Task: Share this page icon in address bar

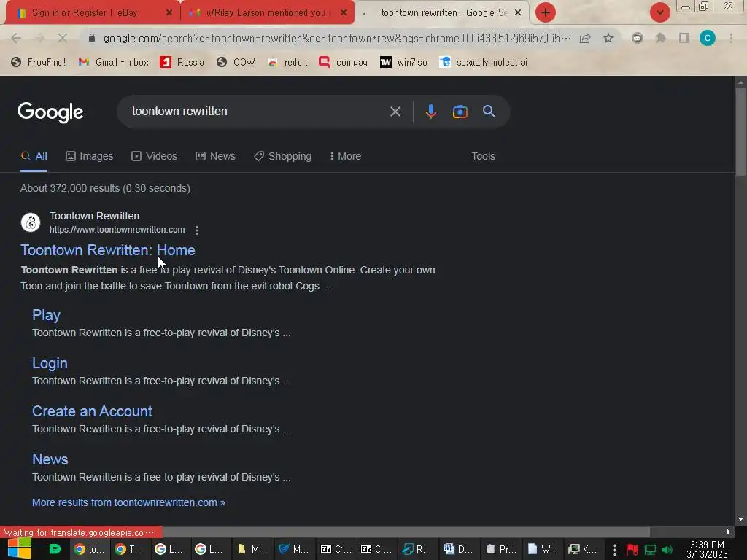Action: point(586,38)
